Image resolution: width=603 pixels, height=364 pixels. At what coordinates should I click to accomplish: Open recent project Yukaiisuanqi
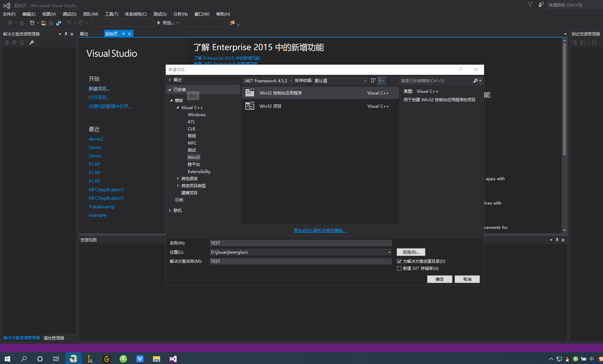[x=102, y=207]
